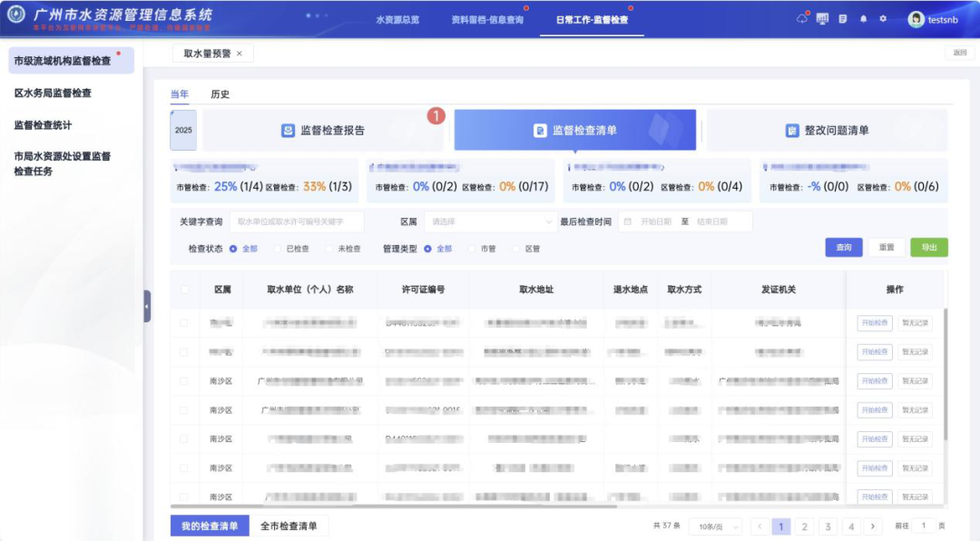Viewport: 980px width, 541px height.
Task: Open the settings gear icon
Action: coord(883,19)
